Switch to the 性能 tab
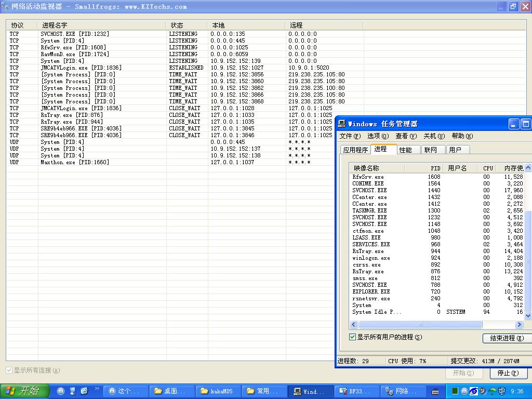 click(406, 150)
